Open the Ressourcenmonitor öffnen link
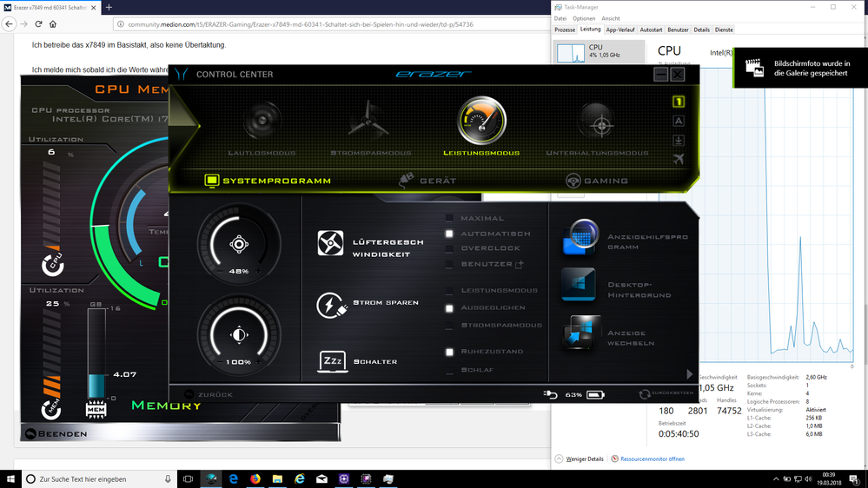This screenshot has height=488, width=868. pyautogui.click(x=652, y=458)
